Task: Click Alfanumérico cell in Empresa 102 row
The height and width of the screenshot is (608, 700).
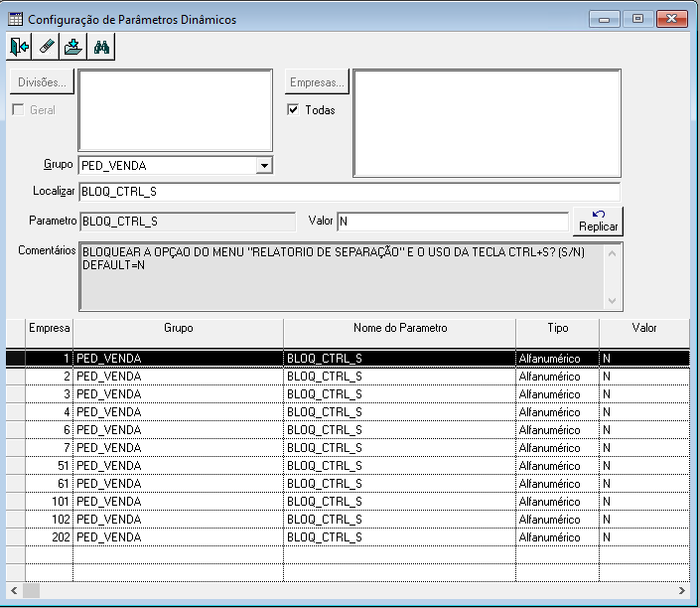Action: point(558,520)
